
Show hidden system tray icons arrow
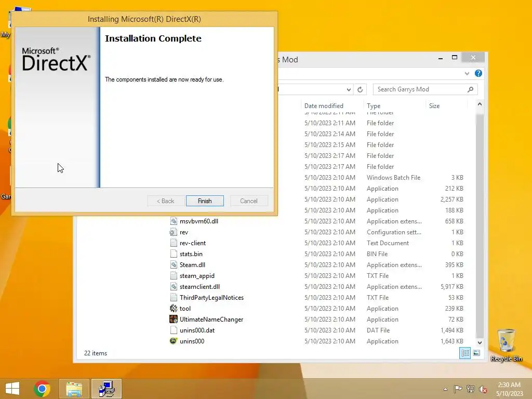[445, 389]
